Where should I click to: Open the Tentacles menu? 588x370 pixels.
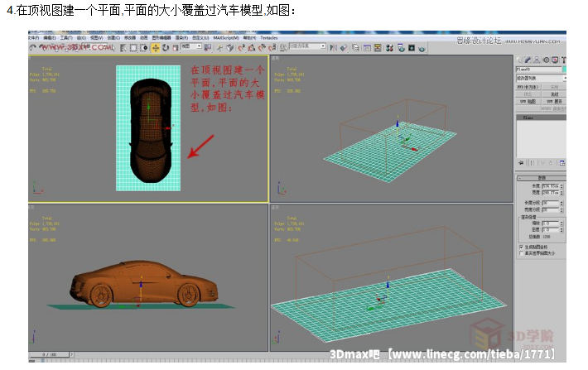tap(269, 38)
